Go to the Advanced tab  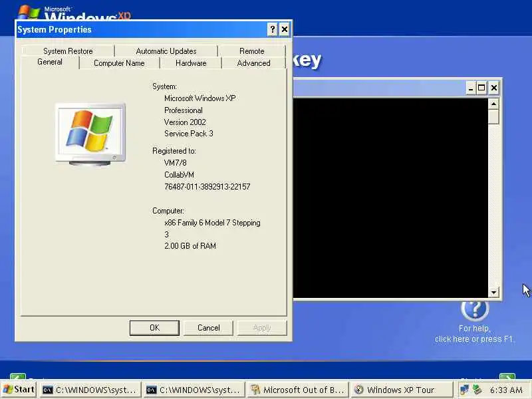pos(254,63)
